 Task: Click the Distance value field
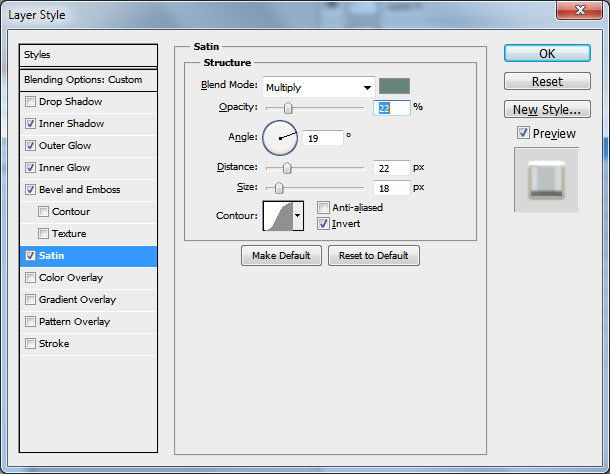392,168
